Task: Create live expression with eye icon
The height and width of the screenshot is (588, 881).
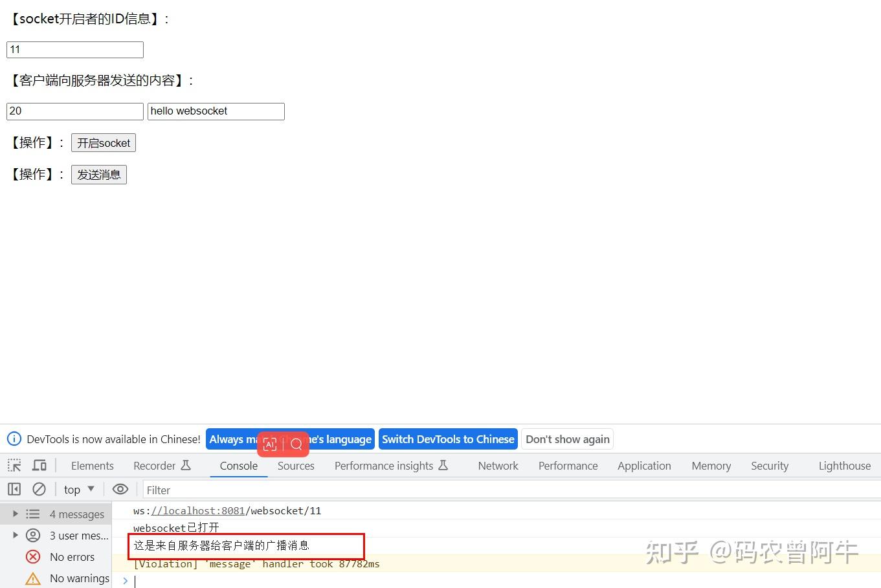Action: coord(120,489)
